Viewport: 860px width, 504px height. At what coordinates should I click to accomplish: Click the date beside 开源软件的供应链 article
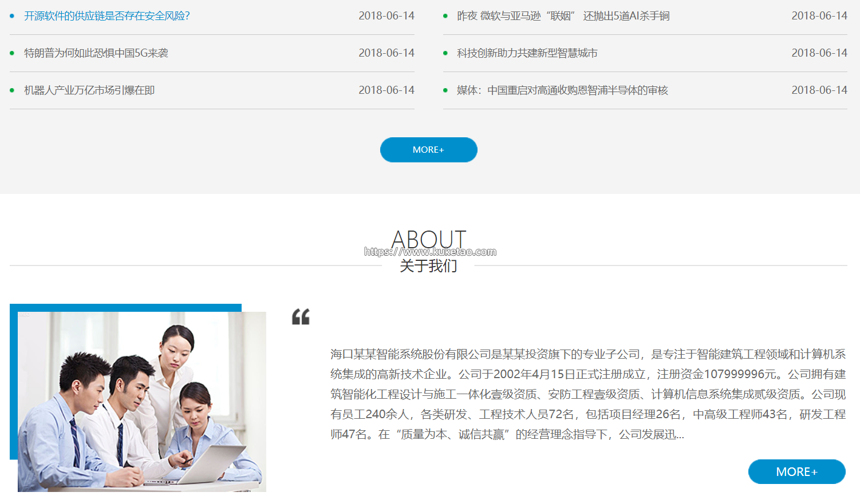(x=386, y=16)
